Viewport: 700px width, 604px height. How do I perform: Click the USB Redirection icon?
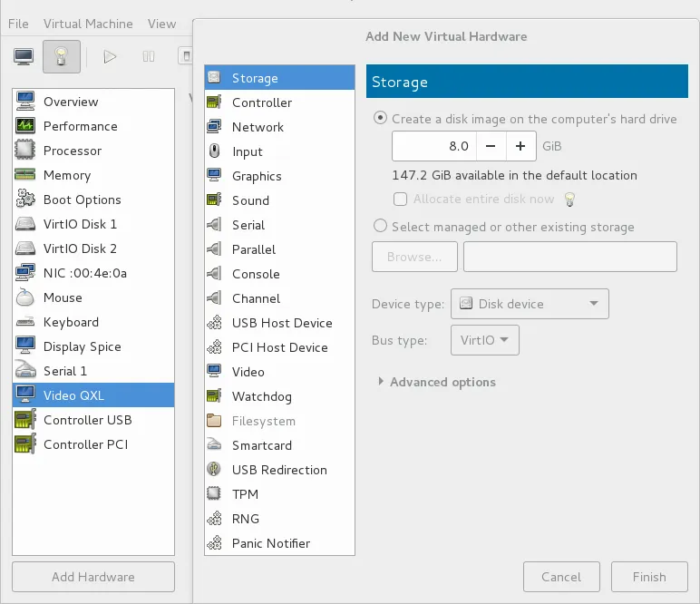tap(214, 469)
